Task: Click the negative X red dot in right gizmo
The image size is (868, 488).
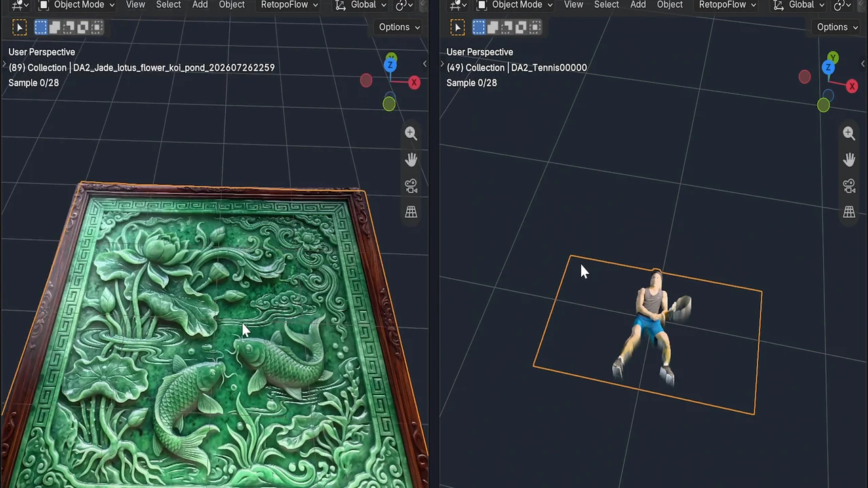Action: 804,77
